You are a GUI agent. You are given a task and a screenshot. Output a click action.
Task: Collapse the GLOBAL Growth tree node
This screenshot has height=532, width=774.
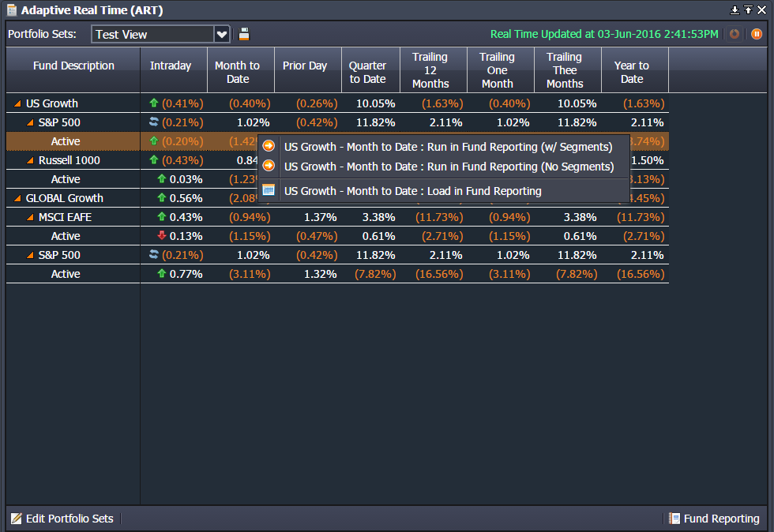[17, 198]
